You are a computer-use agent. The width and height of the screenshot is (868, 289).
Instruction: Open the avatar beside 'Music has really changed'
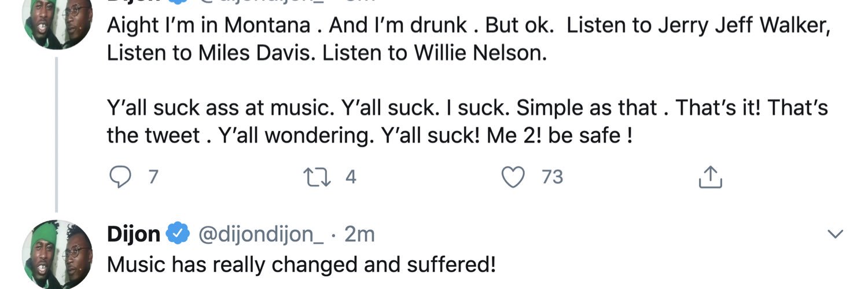[57, 255]
